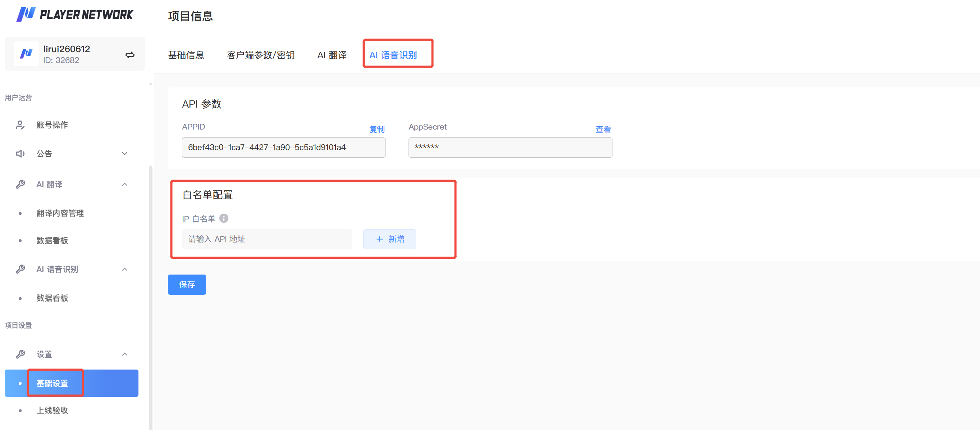Screen dimensions: 980x430
Task: Switch to the 客户端参数/密钥 tab
Action: point(261,55)
